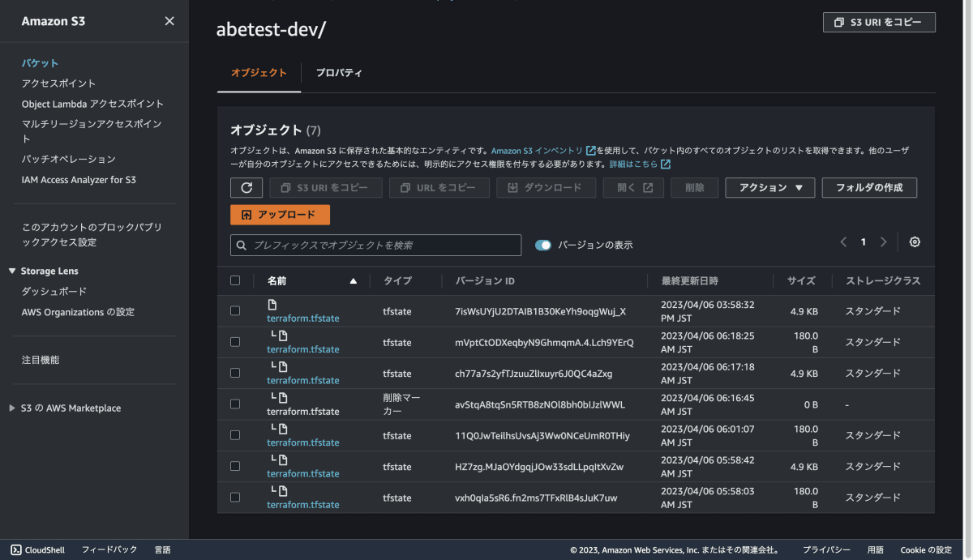Open Cookie の設定 in footer
The width and height of the screenshot is (973, 560).
926,549
